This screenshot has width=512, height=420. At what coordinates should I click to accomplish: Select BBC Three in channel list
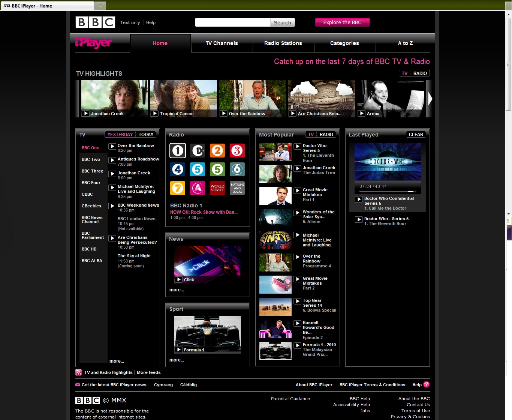[x=93, y=171]
